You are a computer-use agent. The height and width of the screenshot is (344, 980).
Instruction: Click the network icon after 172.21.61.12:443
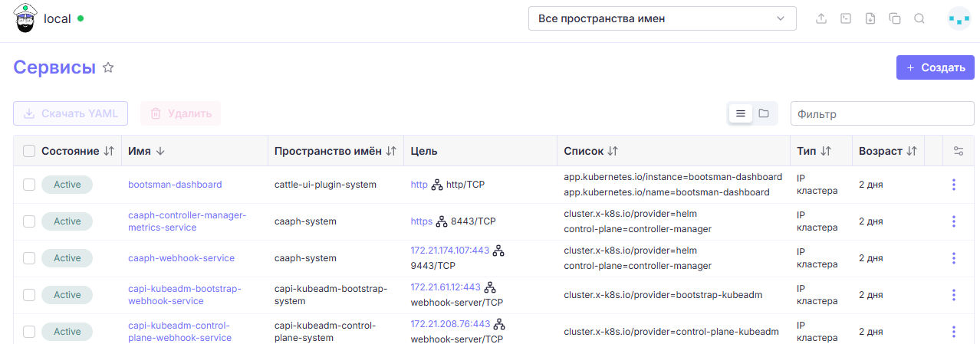490,287
